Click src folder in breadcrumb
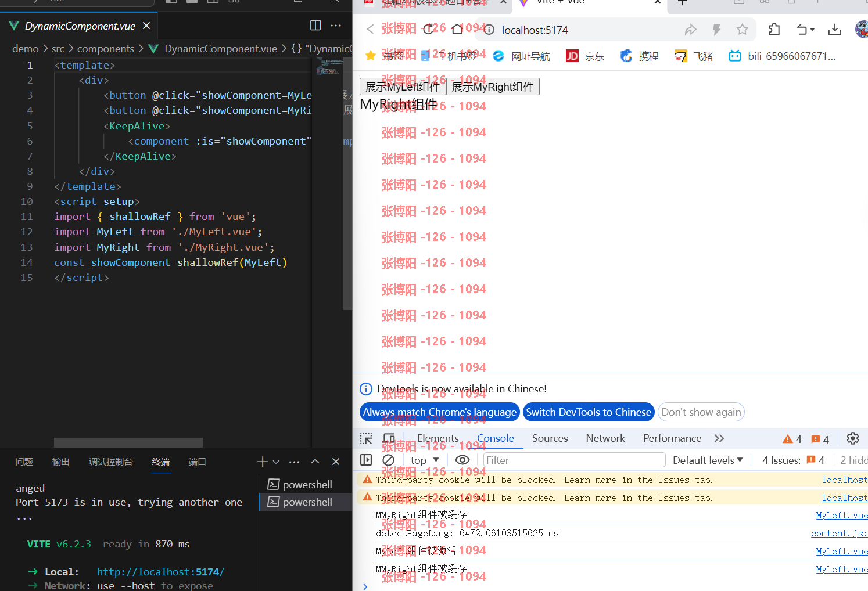This screenshot has height=591, width=868. [58, 49]
